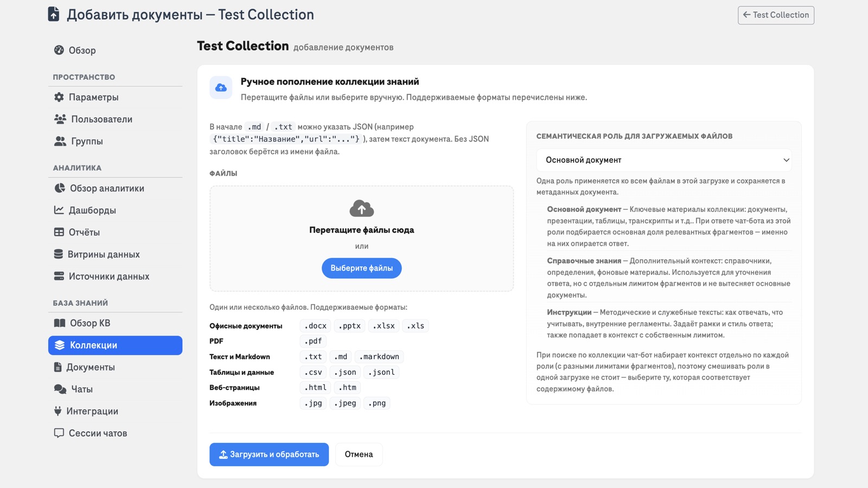Screen dimensions: 868x488
Task: Open Витрины данных in the sidebar
Action: click(x=115, y=254)
